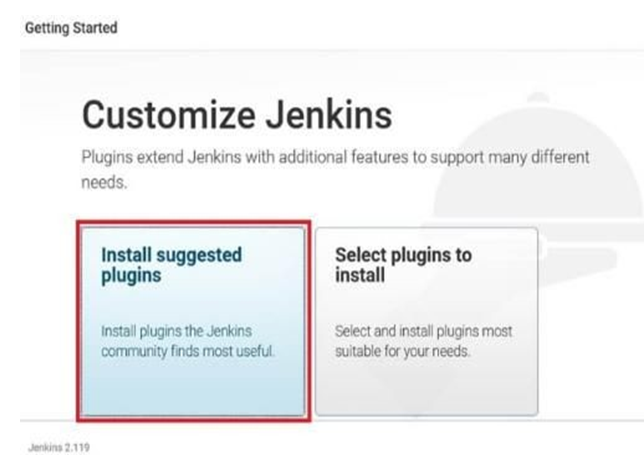Click the empty blue area of the suggested card
The height and width of the screenshot is (476, 644).
click(193, 388)
